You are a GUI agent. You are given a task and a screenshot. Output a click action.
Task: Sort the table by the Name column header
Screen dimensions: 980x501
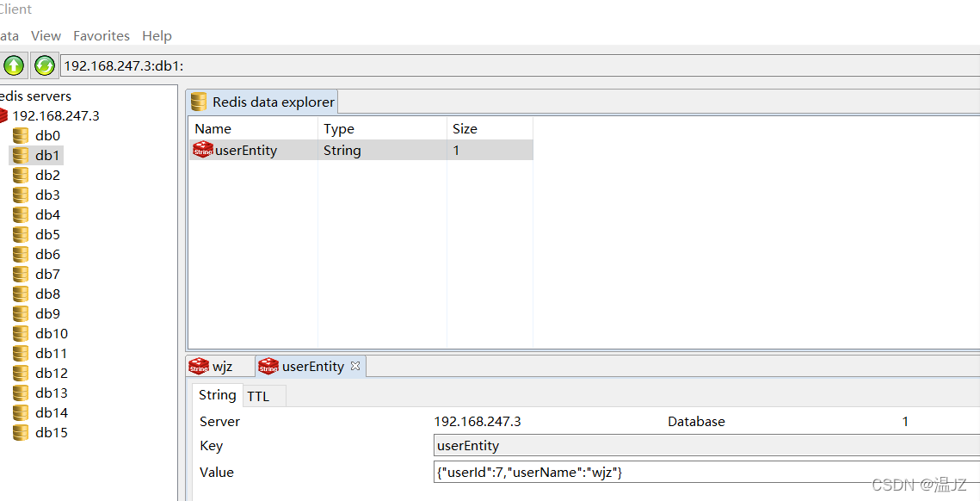253,129
